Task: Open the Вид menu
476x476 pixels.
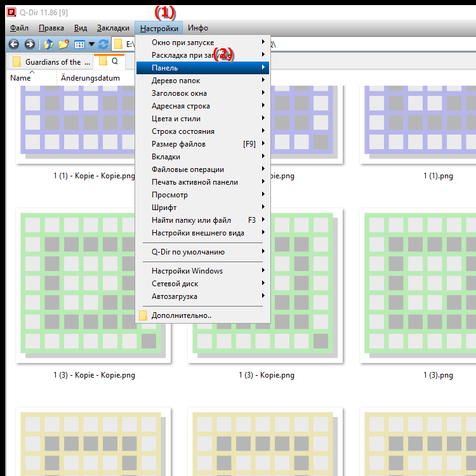Action: [81, 28]
